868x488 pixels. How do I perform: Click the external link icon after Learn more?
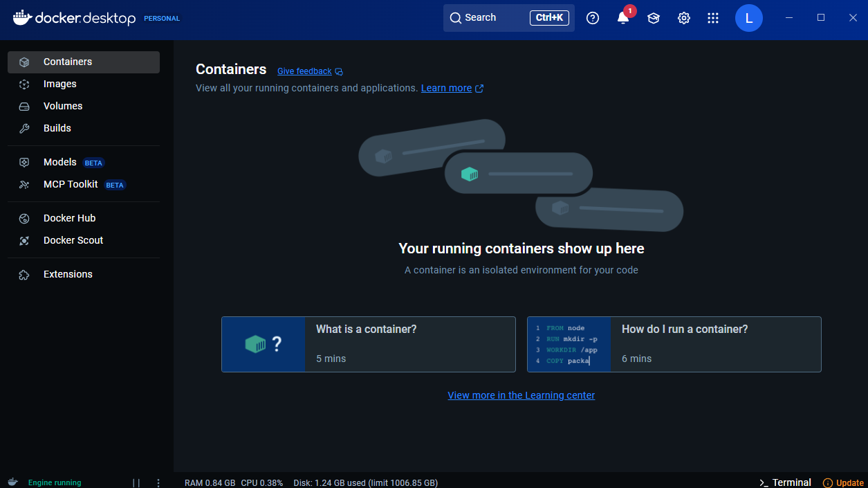(479, 89)
